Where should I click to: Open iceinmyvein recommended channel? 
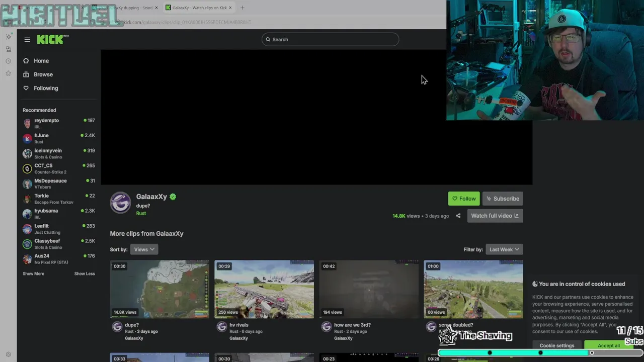pyautogui.click(x=59, y=153)
